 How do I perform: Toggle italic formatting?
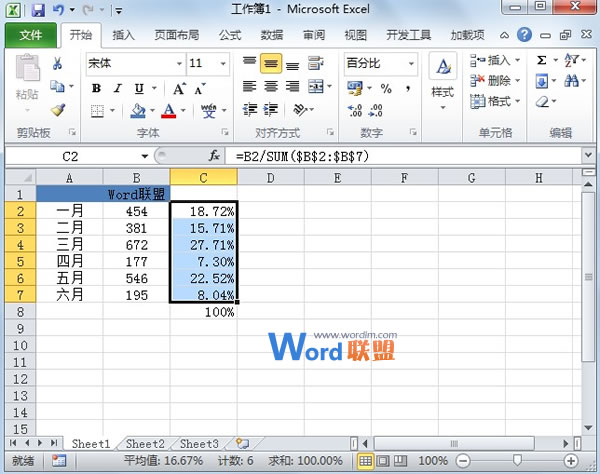pyautogui.click(x=118, y=88)
